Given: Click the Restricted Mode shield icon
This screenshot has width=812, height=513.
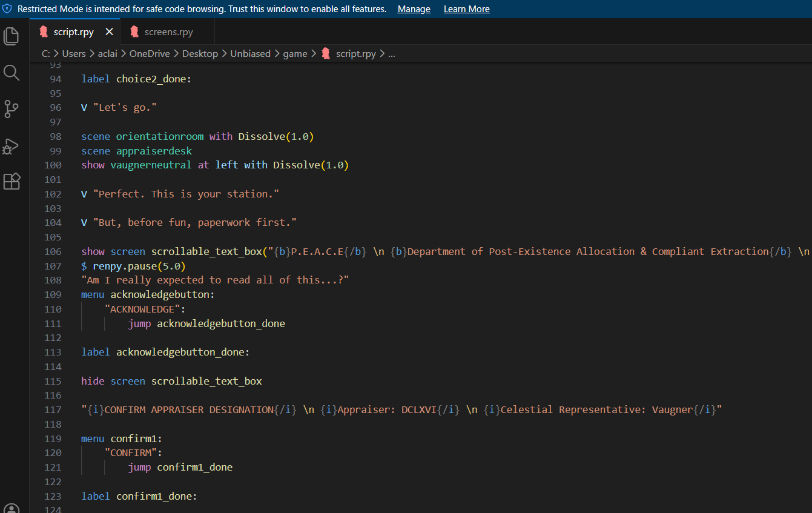Looking at the screenshot, I should tap(7, 9).
